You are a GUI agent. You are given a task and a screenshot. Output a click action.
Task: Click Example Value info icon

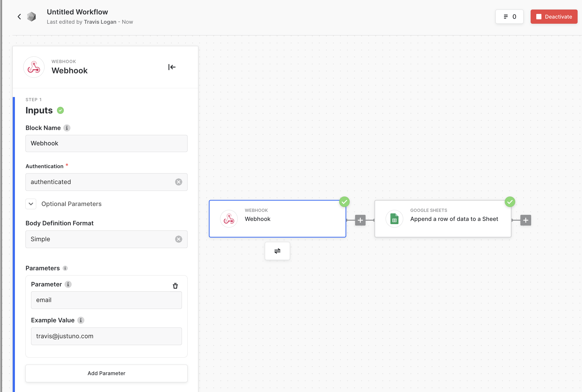click(80, 320)
